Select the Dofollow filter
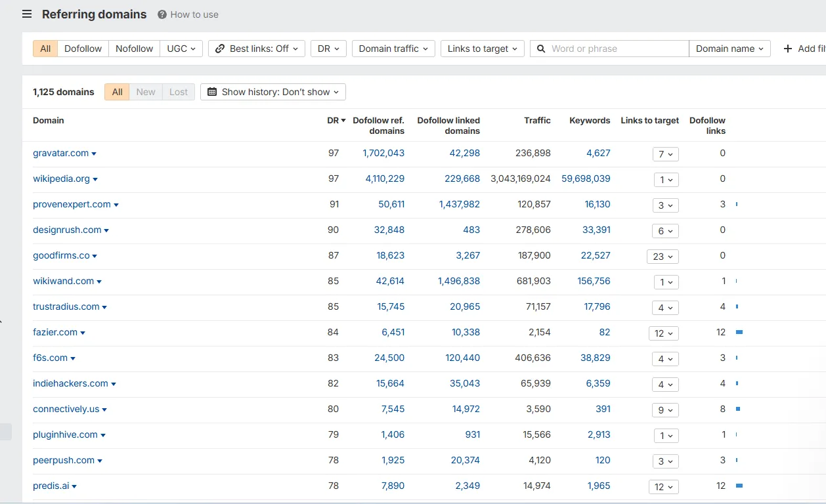 [83, 49]
